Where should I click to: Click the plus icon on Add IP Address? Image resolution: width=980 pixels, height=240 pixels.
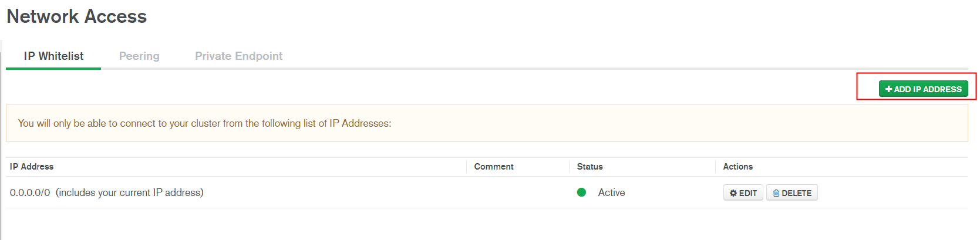click(888, 89)
